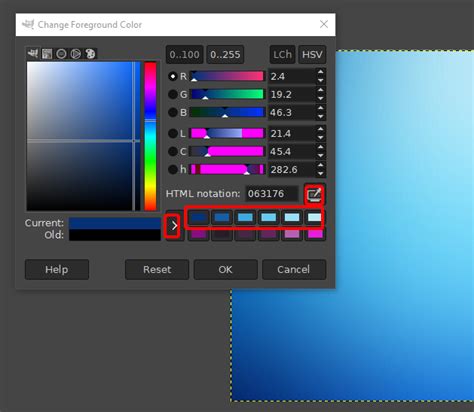The image size is (474, 412).
Task: Pick the first dark navy history swatch
Action: point(199,218)
